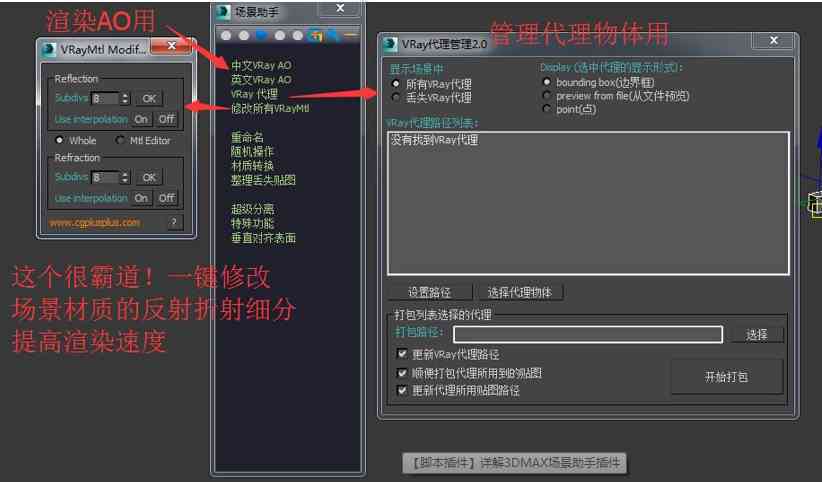Close the VRayMtl Modifier window
The height and width of the screenshot is (482, 822).
(171, 46)
